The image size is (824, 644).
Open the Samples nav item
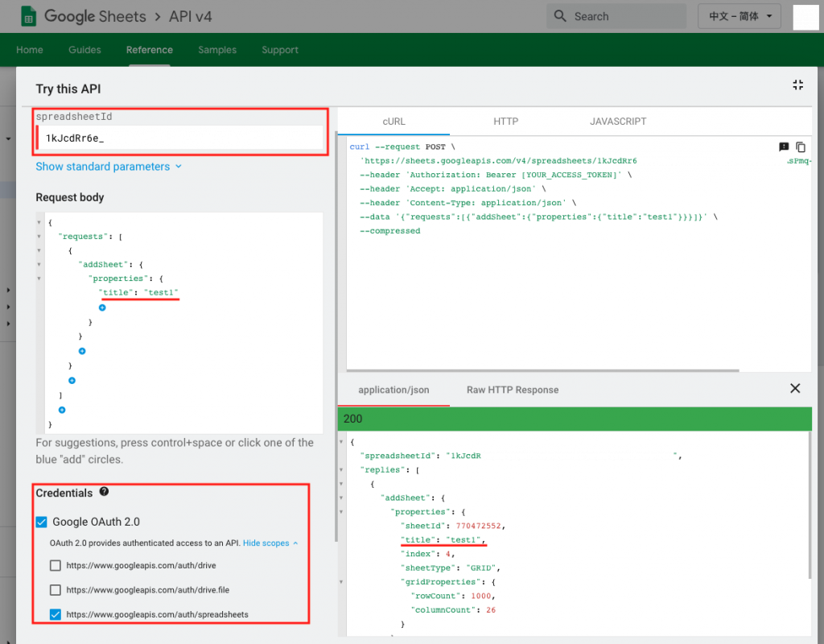tap(217, 50)
